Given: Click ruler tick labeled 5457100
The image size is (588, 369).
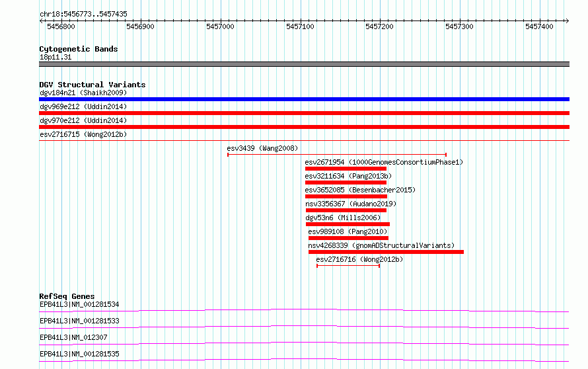Looking at the screenshot, I should [x=300, y=26].
